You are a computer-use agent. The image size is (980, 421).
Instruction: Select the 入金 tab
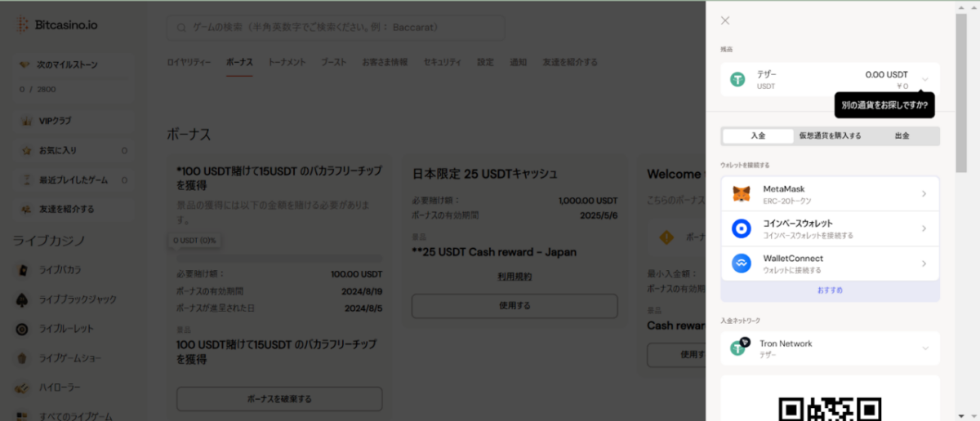[x=757, y=135]
